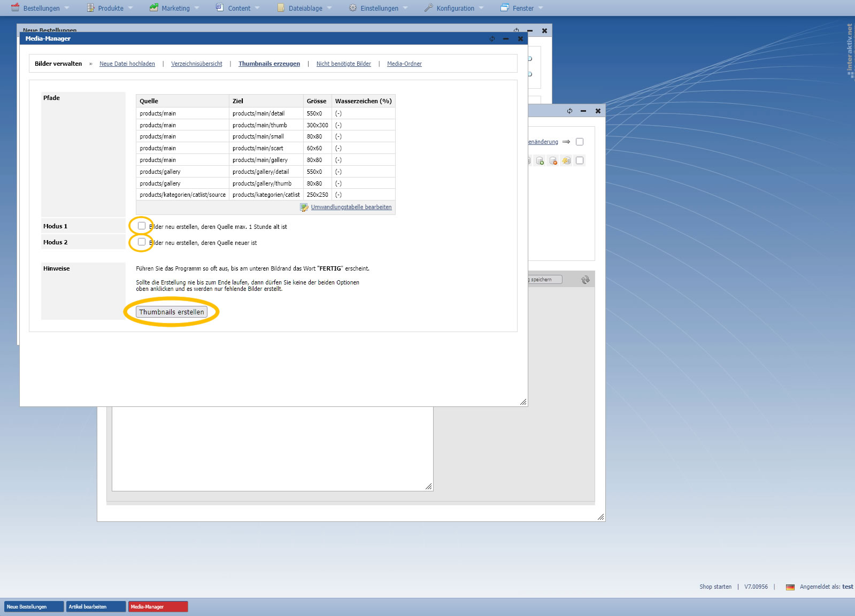The width and height of the screenshot is (855, 616).
Task: Check the box next to the gray arrow
Action: point(580,142)
